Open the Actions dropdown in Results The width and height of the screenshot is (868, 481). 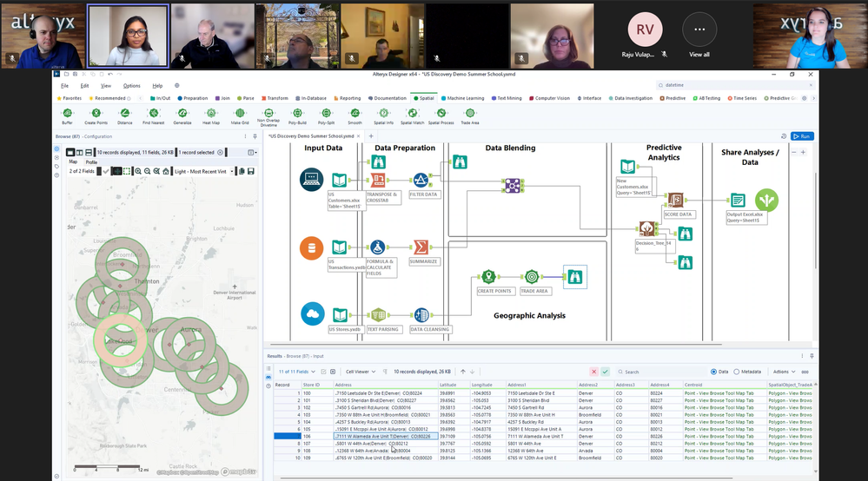coord(784,372)
